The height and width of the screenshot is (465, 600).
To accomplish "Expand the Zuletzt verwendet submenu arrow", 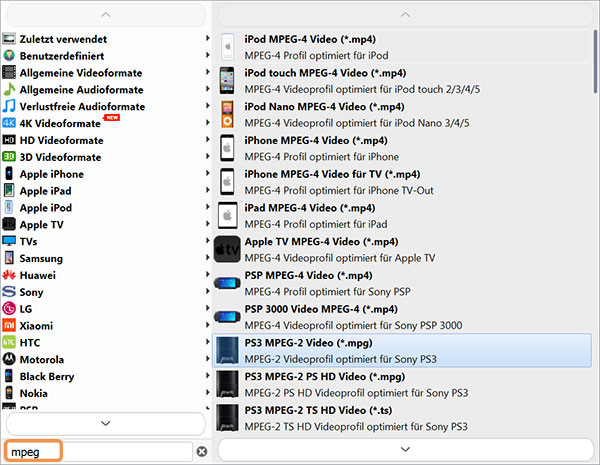I will coord(207,38).
